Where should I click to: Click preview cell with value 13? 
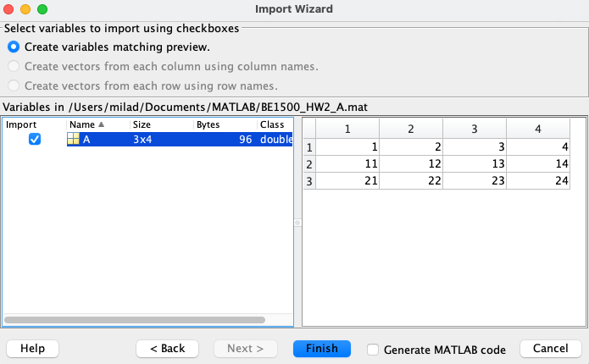tap(475, 163)
